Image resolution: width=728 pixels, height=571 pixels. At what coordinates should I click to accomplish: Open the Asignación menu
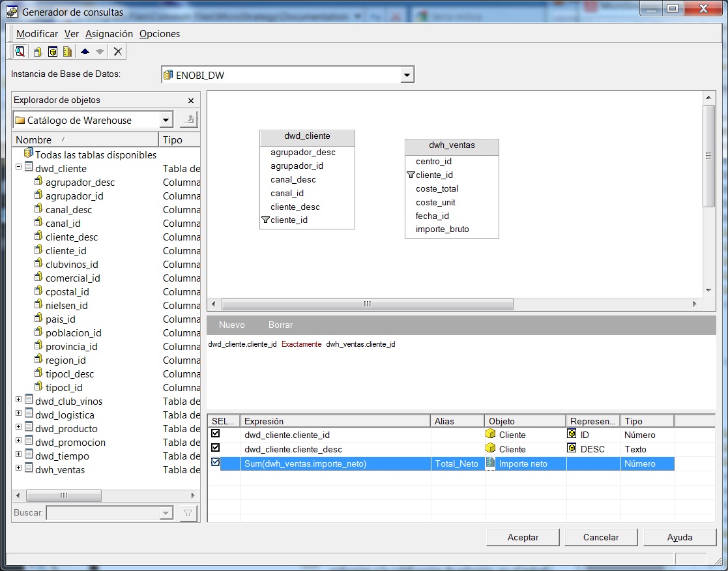click(109, 34)
